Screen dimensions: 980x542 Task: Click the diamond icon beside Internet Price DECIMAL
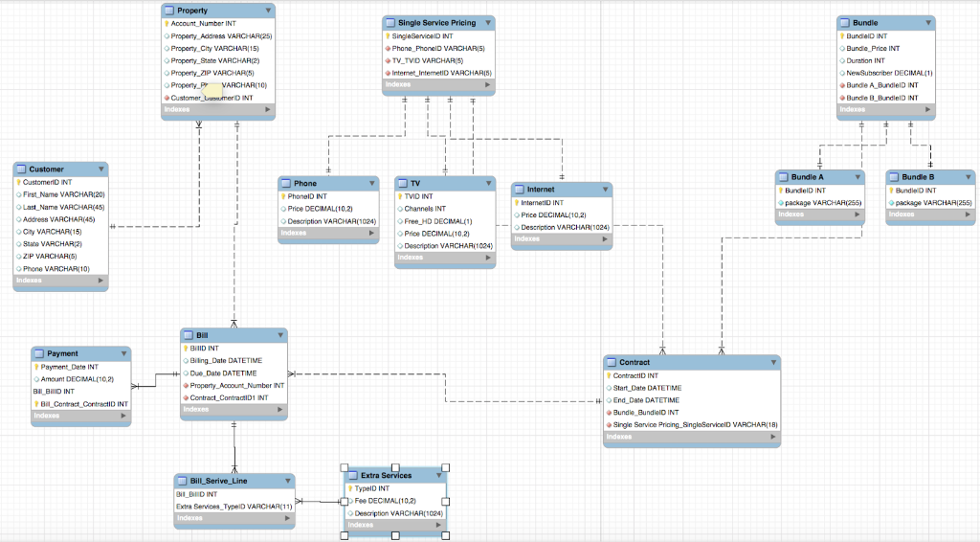[x=517, y=215]
